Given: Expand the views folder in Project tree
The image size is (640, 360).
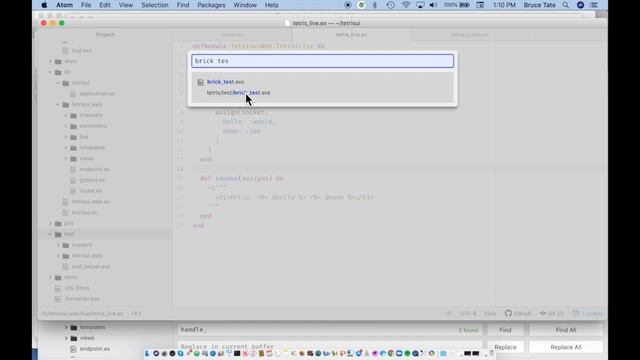Looking at the screenshot, I should point(66,158).
